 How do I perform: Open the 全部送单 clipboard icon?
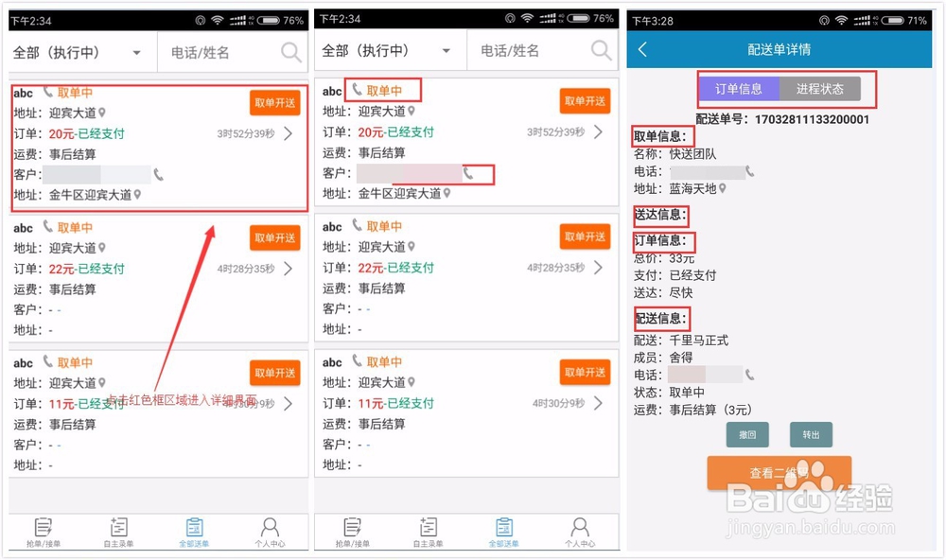pos(195,530)
